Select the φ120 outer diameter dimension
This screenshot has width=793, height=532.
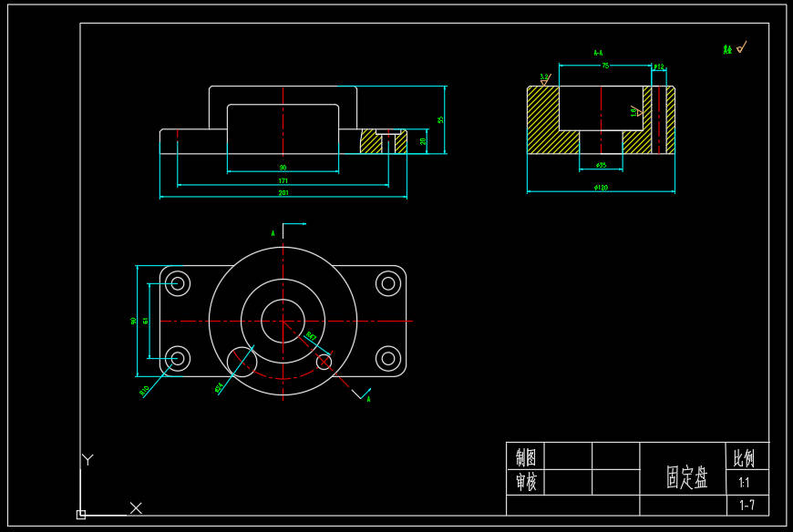[601, 188]
